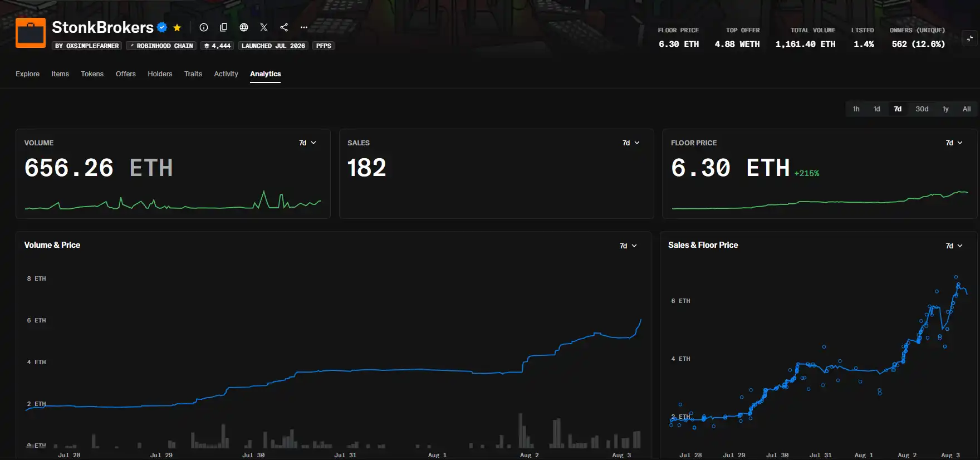Click the stacked-layers icon next to 4,444
Screen dimensions: 980x460
(x=207, y=46)
